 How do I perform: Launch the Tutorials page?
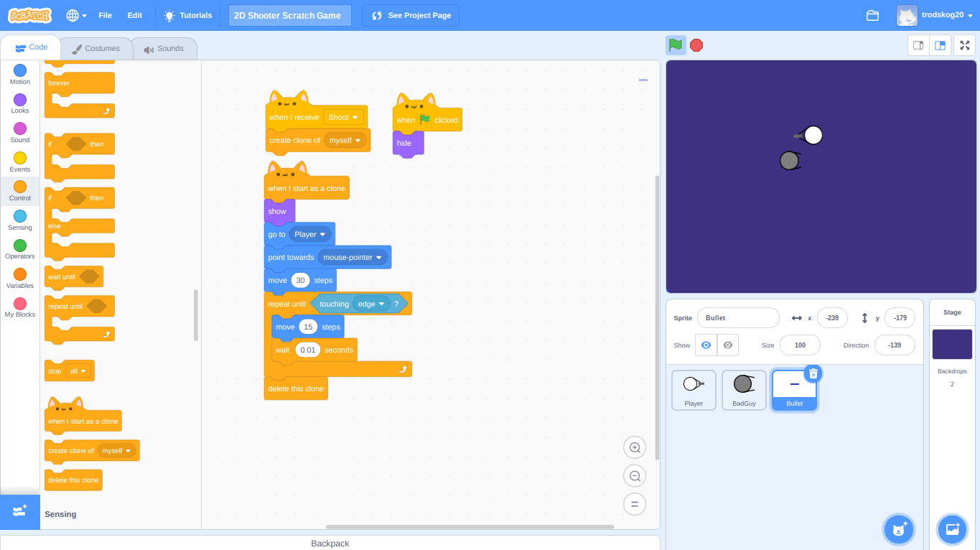(x=187, y=15)
